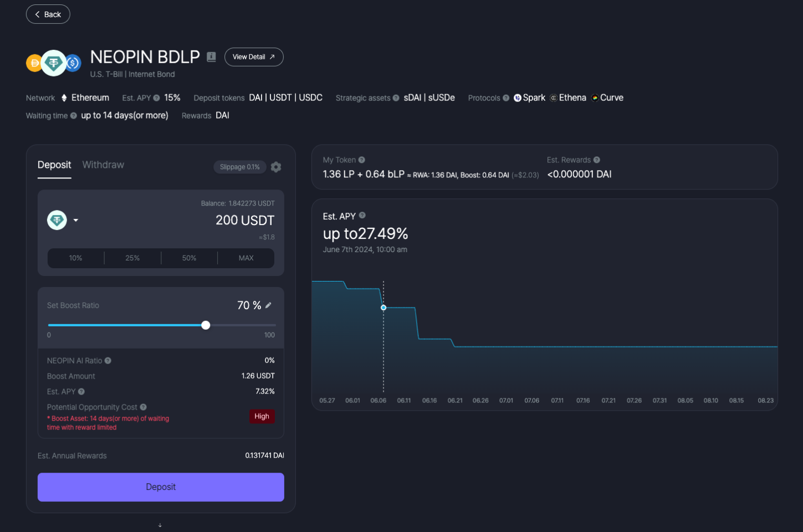
Task: Click info icon beside NEOPIN AI Ratio
Action: tap(108, 361)
